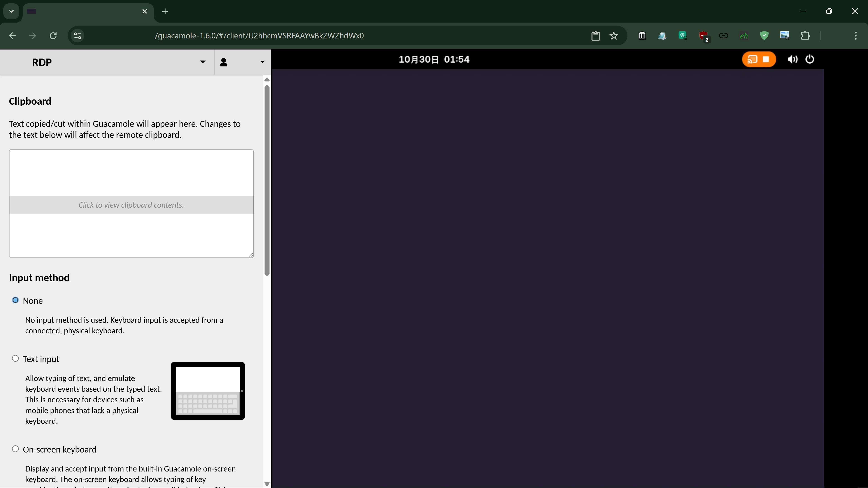Bookmark this page with star icon
The height and width of the screenshot is (488, 868).
tap(614, 36)
